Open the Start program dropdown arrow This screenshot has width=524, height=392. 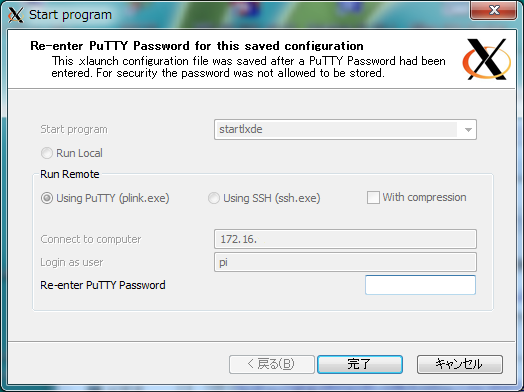[x=468, y=129]
